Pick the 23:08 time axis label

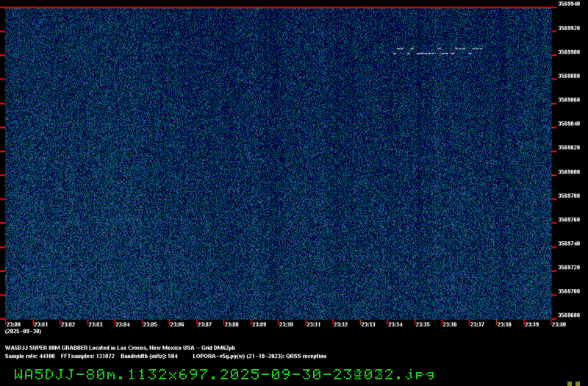(x=232, y=324)
